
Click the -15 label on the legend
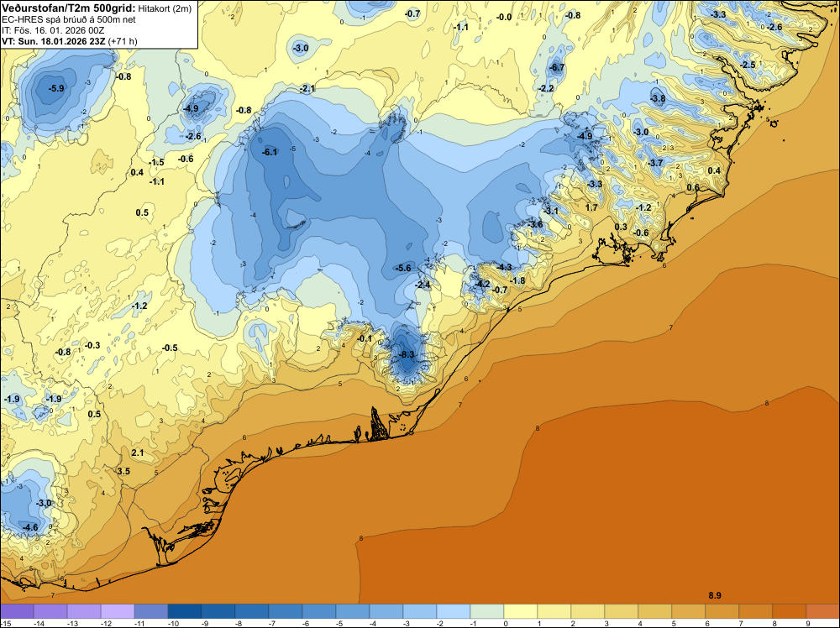coord(4,623)
